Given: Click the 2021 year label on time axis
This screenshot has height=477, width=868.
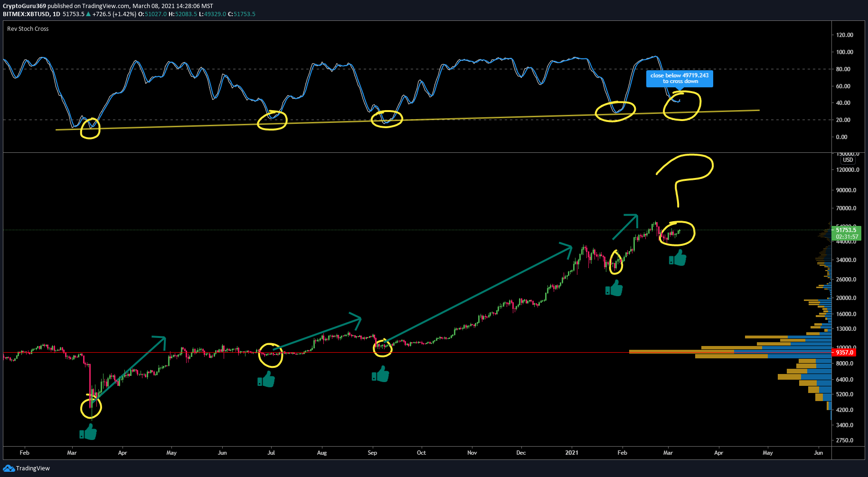Looking at the screenshot, I should (x=572, y=453).
